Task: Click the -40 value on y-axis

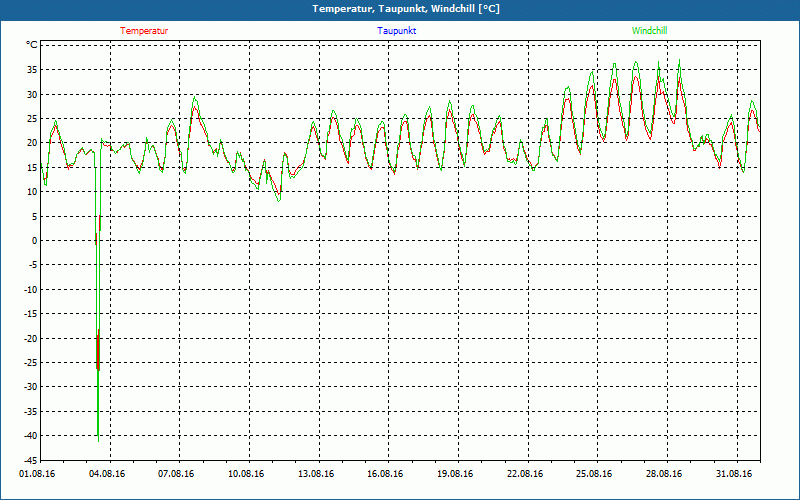Action: (x=31, y=436)
